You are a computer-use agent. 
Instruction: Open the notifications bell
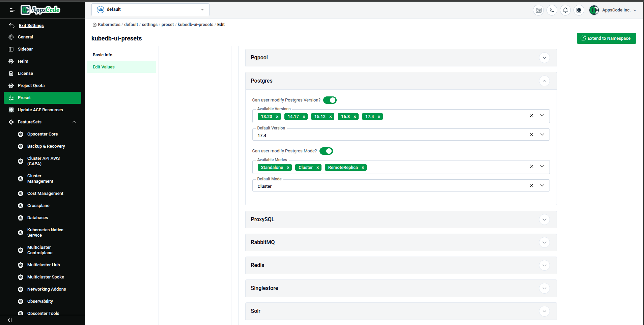[x=565, y=10]
